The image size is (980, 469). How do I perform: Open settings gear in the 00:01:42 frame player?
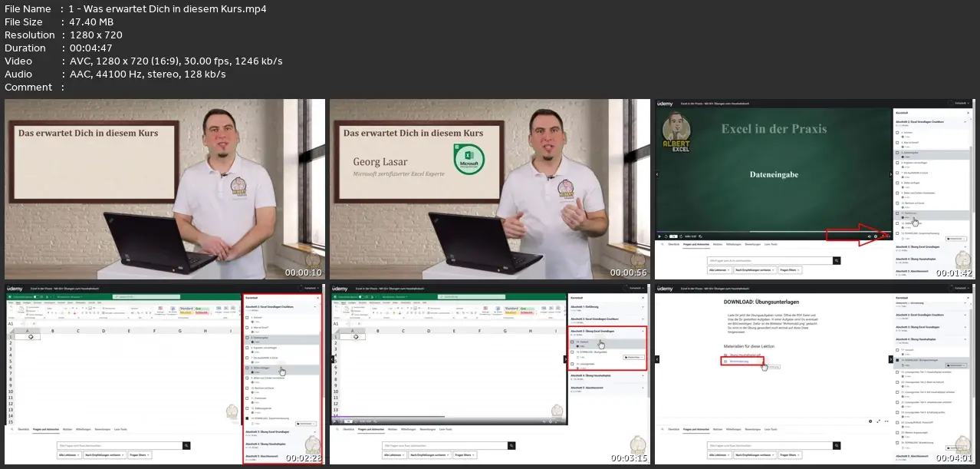pyautogui.click(x=876, y=236)
